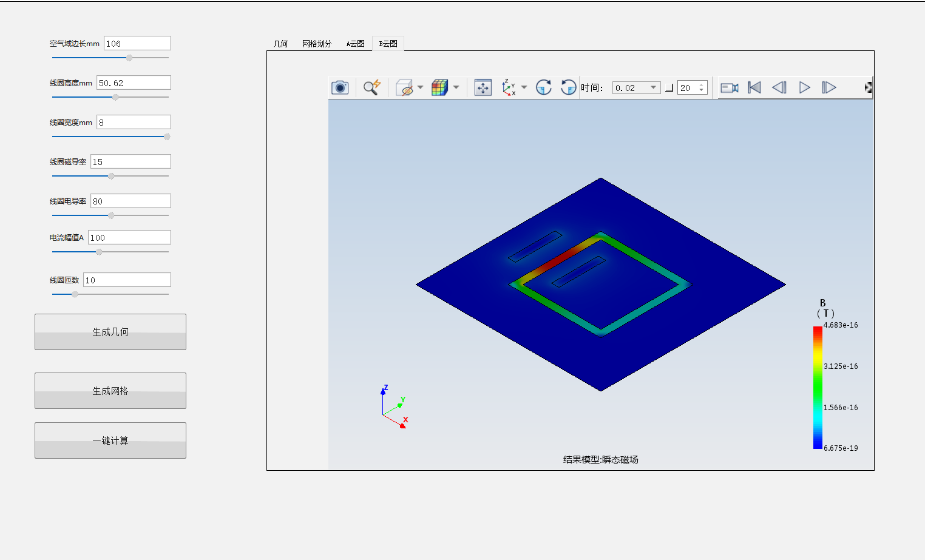Click the XYZ axis orientation icon
Viewport: 925px width, 560px height.
pos(509,88)
